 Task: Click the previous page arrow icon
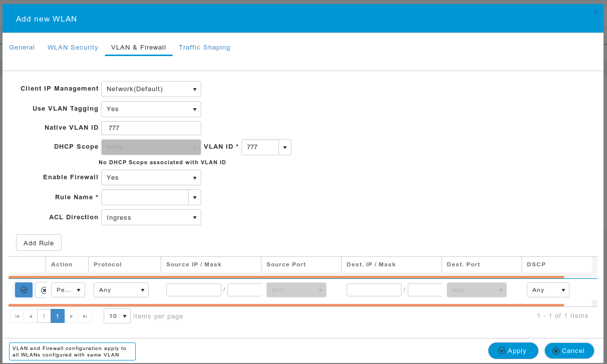point(30,316)
